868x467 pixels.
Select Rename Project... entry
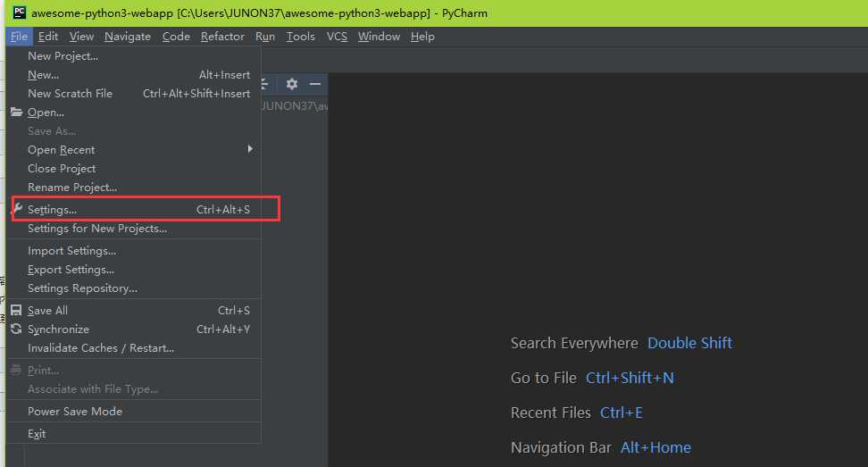pyautogui.click(x=134, y=187)
